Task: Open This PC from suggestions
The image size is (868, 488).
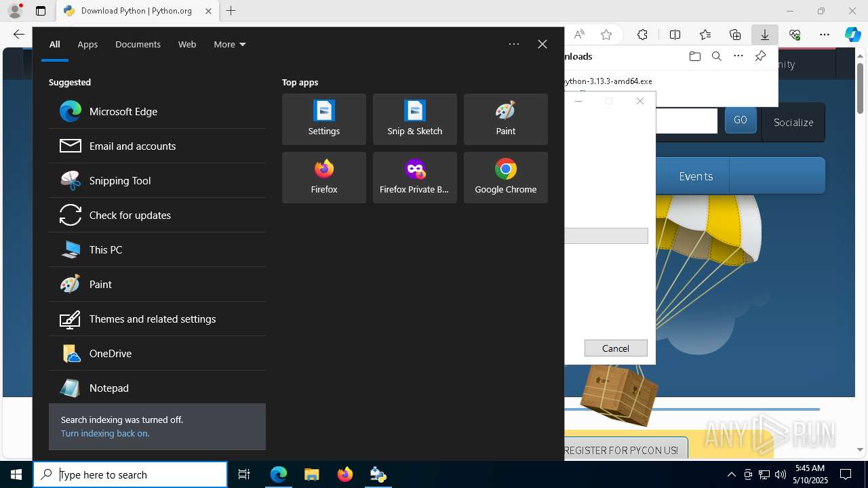Action: click(x=157, y=249)
